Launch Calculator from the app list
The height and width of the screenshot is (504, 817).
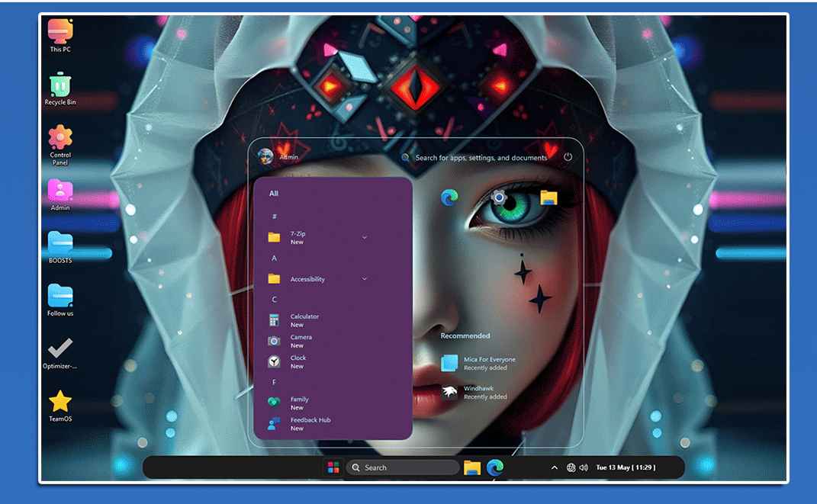[304, 320]
